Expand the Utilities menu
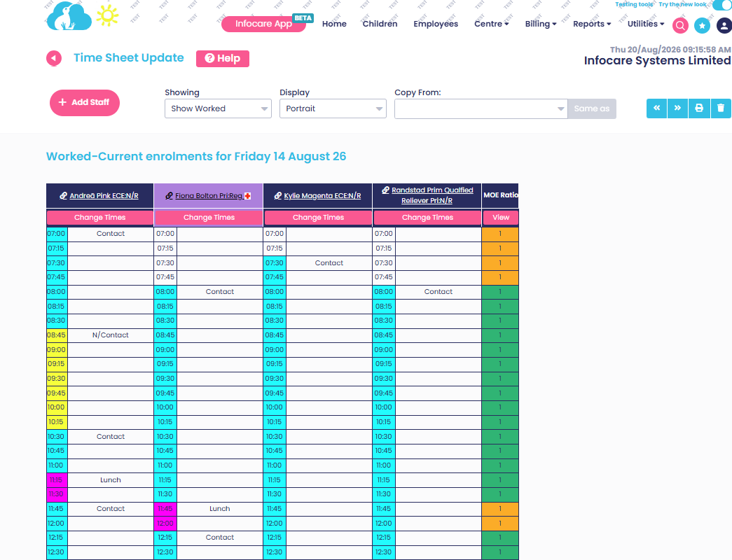The width and height of the screenshot is (732, 560). point(646,24)
